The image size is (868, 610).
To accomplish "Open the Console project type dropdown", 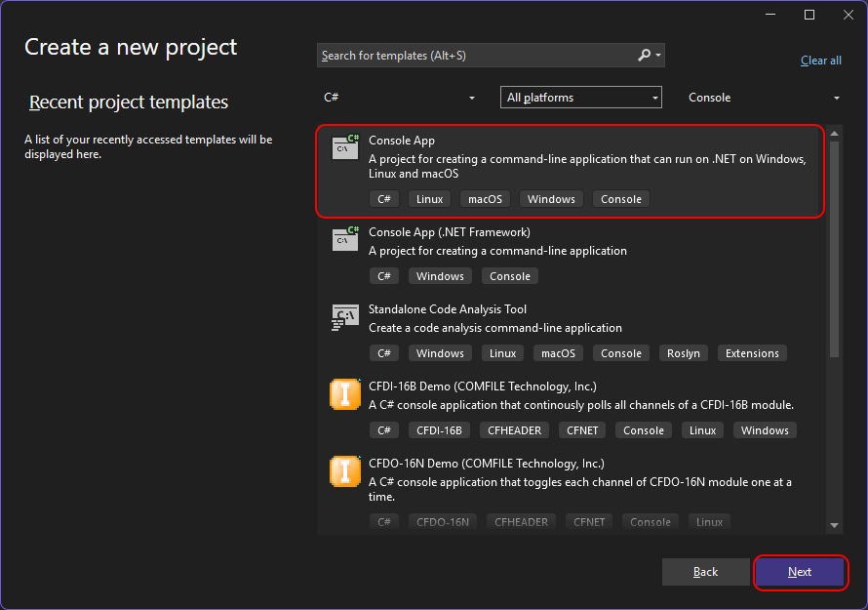I will [x=764, y=98].
